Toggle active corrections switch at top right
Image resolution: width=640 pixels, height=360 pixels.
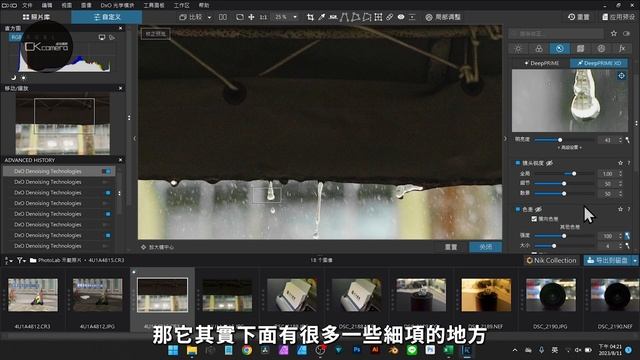coord(627,33)
